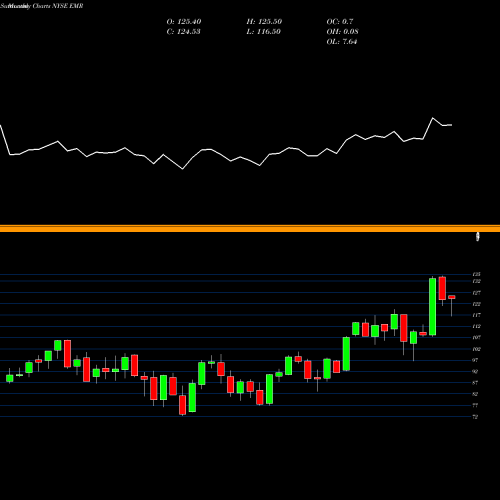The width and height of the screenshot is (500, 500).
Task: Click the 117 price axis label
Action: pos(477,315)
